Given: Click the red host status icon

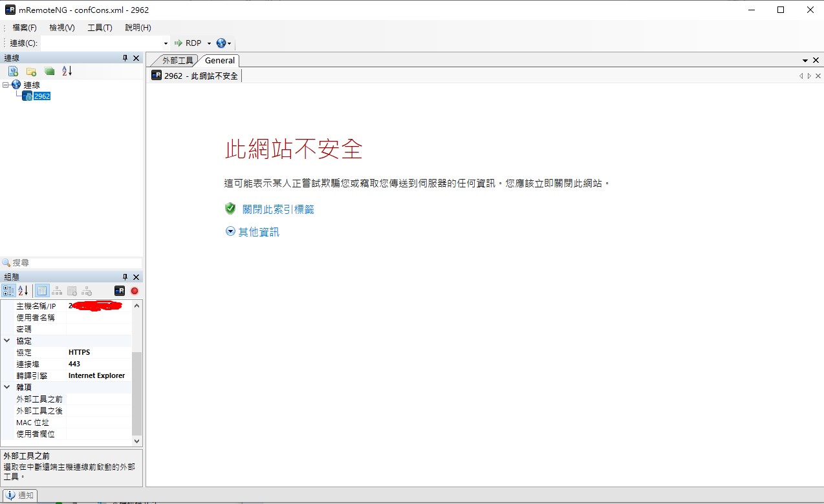Looking at the screenshot, I should [135, 291].
